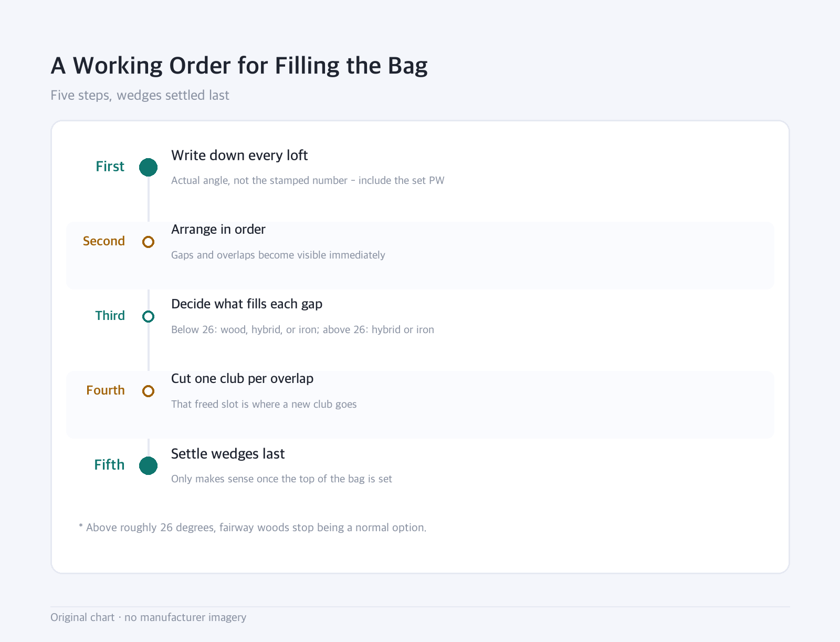Click the heading 'Write down every loft'
This screenshot has width=840, height=642.
(x=239, y=156)
